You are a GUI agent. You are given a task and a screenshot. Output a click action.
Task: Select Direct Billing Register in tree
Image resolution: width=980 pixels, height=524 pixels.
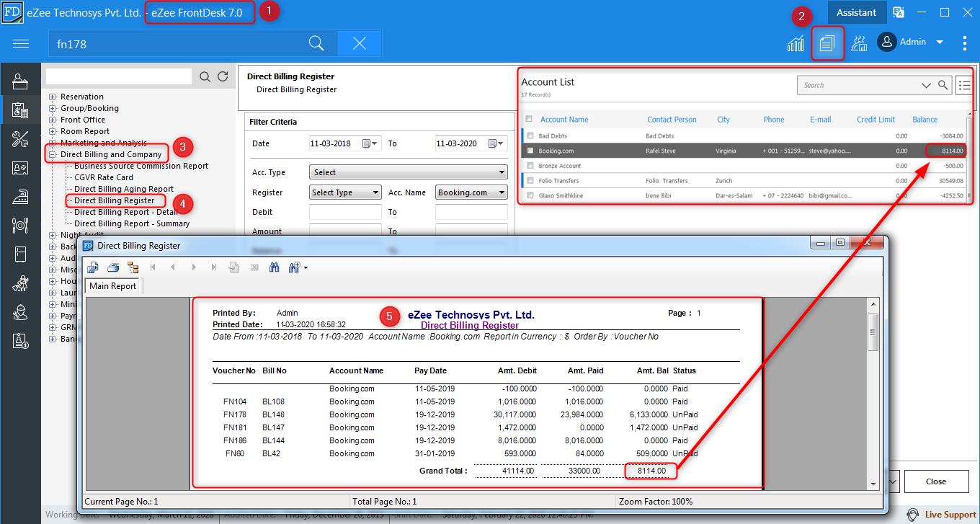[114, 200]
